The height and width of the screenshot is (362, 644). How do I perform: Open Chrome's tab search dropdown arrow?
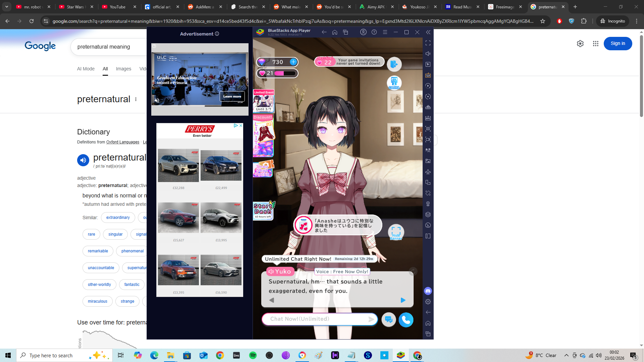pyautogui.click(x=7, y=7)
